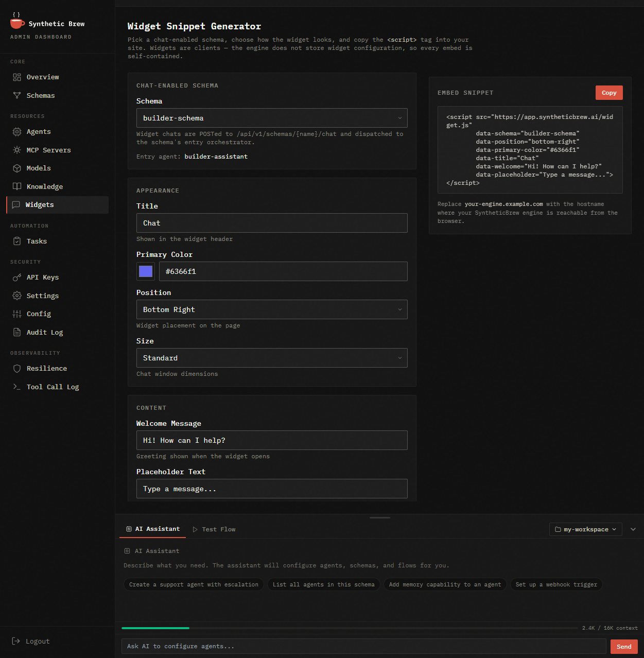Open MCP Servers page

click(x=57, y=150)
